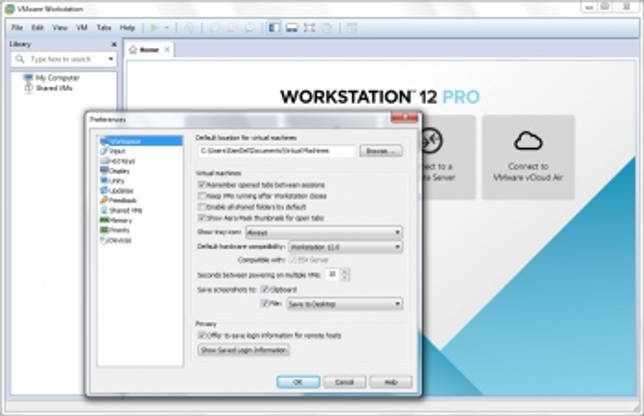Open the VM menu
644x416 pixels.
pos(82,28)
